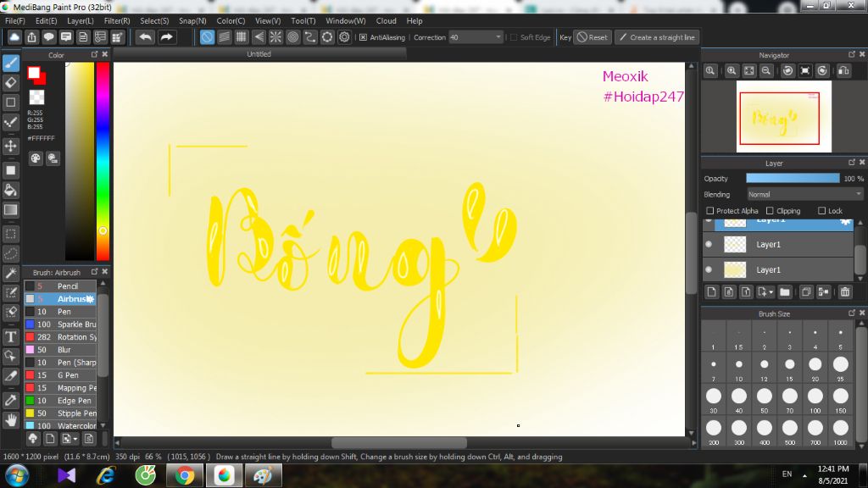
Task: Delete the selected layer with trash icon
Action: (x=844, y=292)
